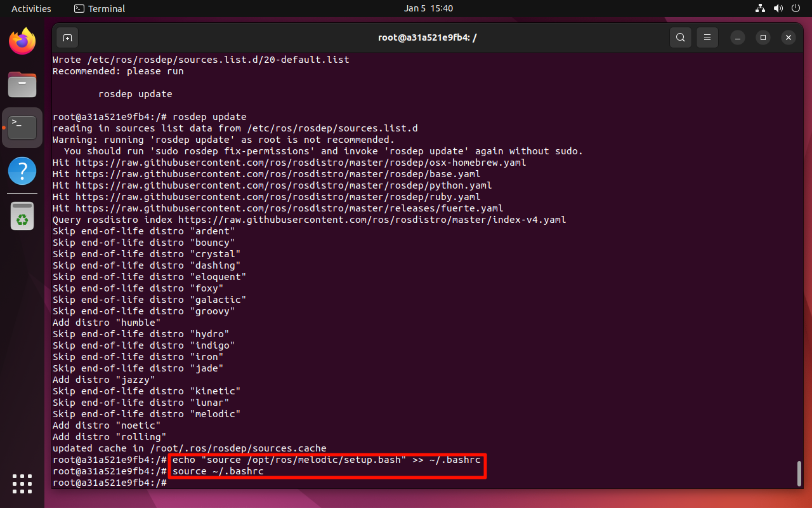Click the terminal search icon

tap(681, 37)
